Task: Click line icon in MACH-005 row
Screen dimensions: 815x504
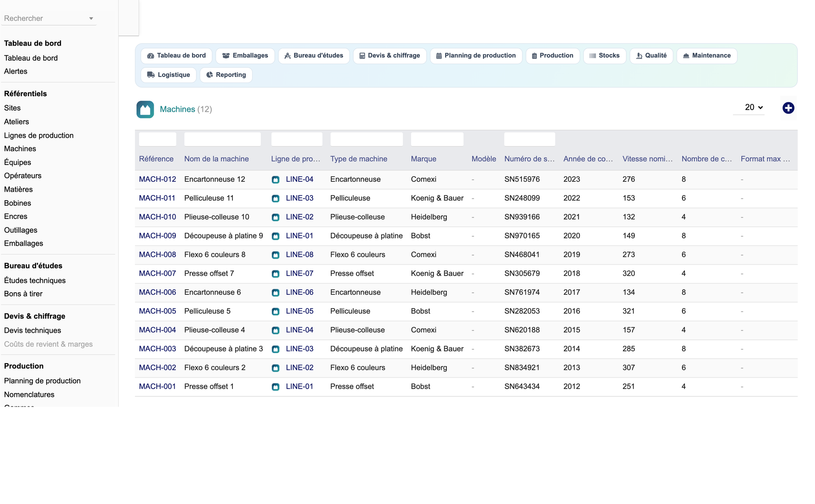Action: click(276, 311)
